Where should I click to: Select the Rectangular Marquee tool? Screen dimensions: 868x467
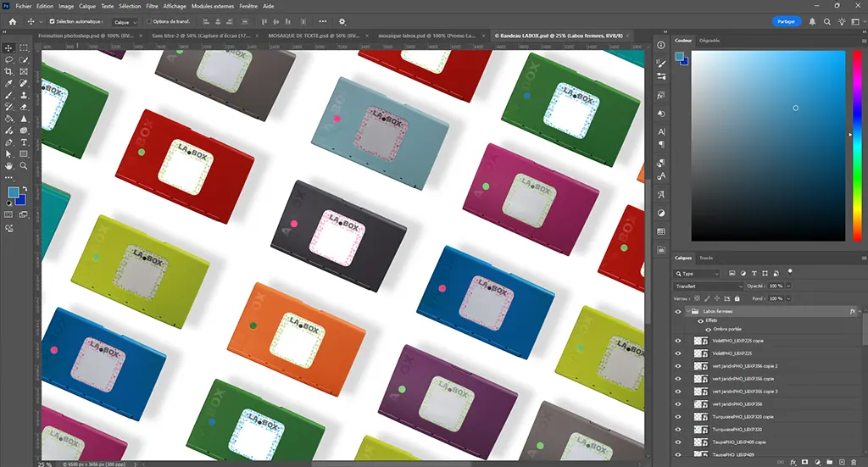tap(24, 48)
